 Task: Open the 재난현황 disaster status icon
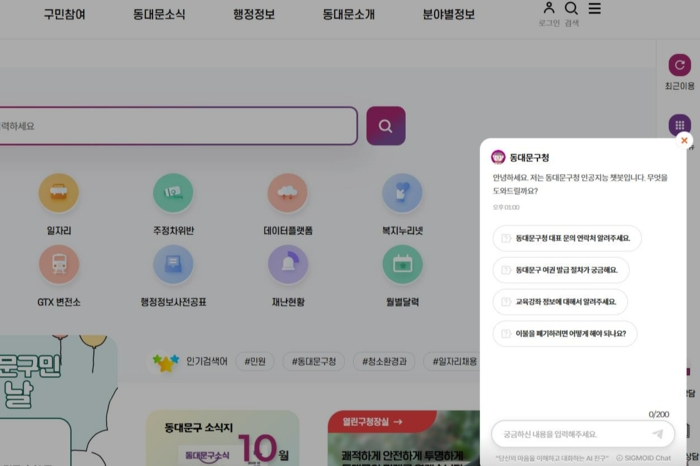point(288,265)
